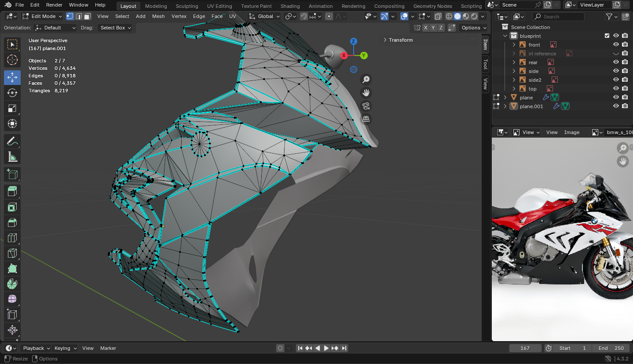Open the Edit Mode dropdown
The image size is (633, 364).
click(42, 16)
